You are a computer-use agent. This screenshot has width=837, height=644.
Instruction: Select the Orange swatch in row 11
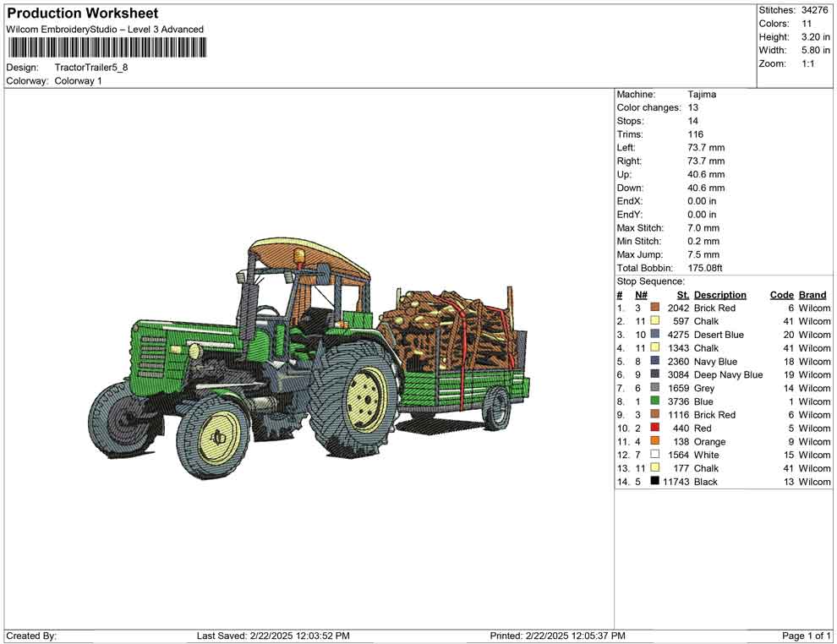coord(655,441)
